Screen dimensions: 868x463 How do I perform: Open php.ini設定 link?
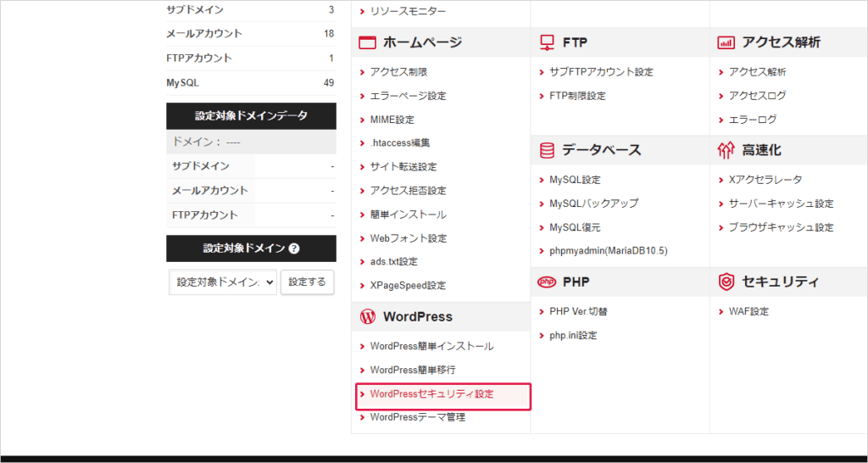(x=573, y=336)
